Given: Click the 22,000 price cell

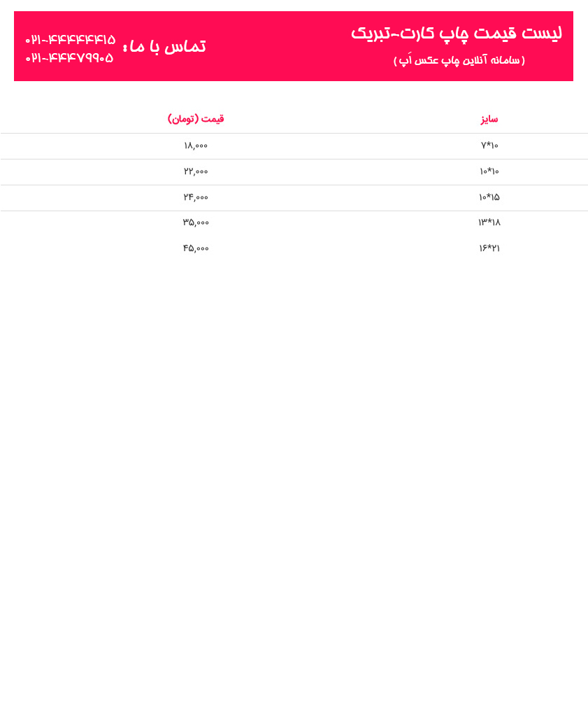Looking at the screenshot, I should [x=196, y=171].
